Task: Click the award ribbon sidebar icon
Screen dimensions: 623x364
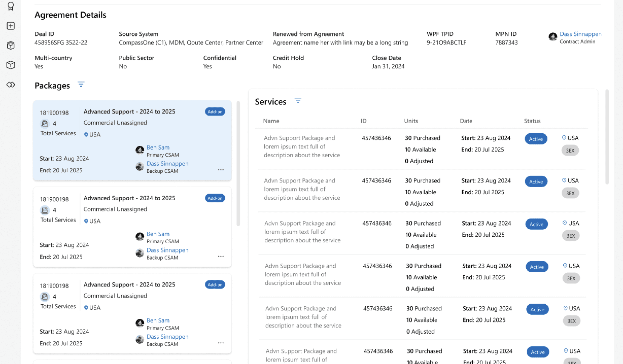Action: (x=11, y=6)
